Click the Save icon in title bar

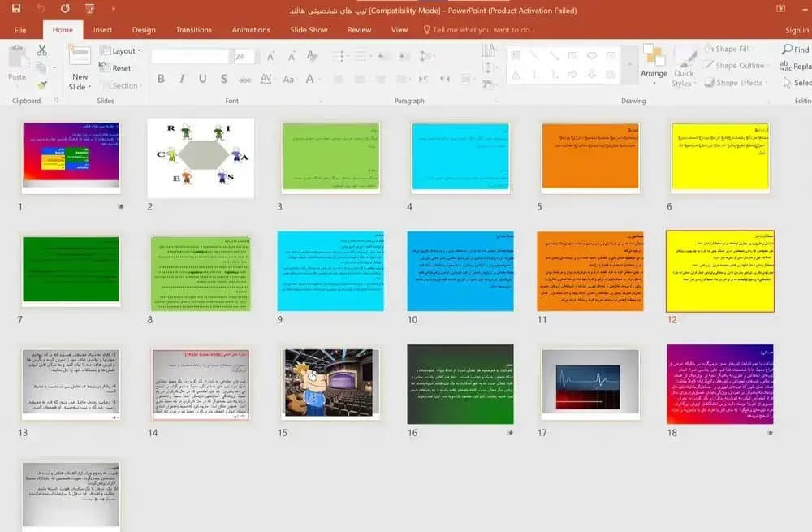16,8
